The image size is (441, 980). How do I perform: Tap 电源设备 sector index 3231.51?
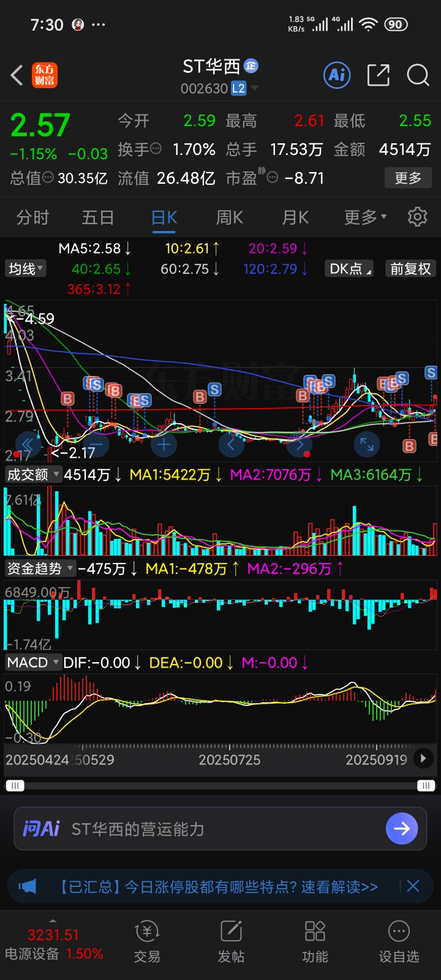click(x=53, y=943)
